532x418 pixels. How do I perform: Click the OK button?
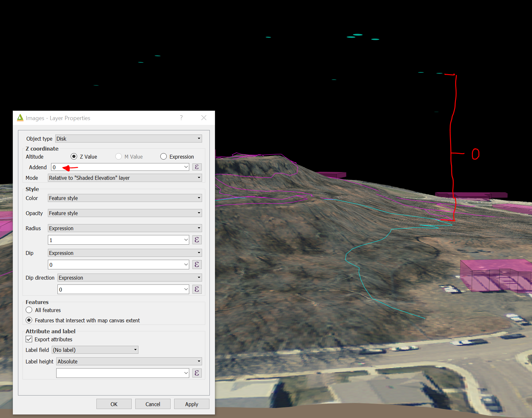coord(114,404)
